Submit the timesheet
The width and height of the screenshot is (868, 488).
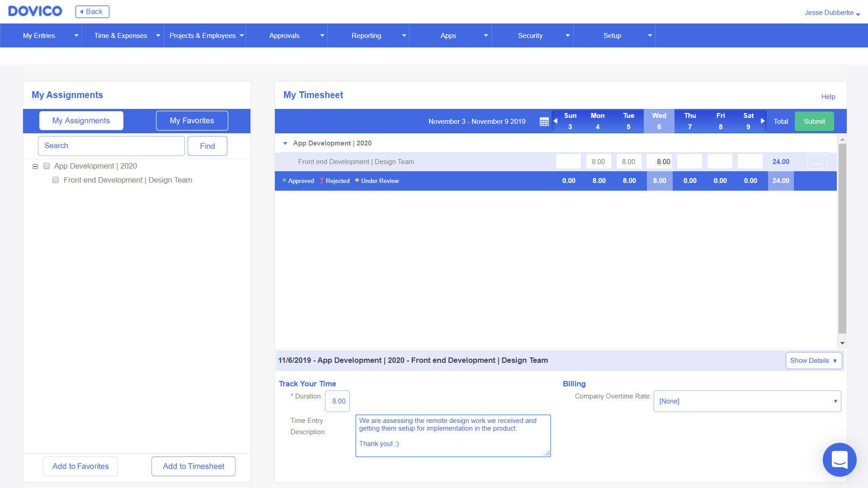814,122
